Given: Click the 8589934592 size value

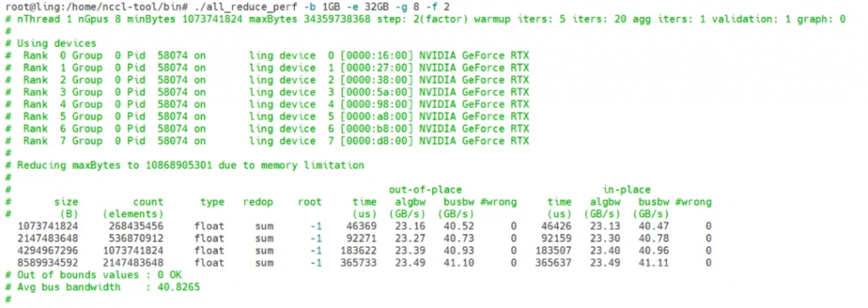Looking at the screenshot, I should click(x=47, y=262).
